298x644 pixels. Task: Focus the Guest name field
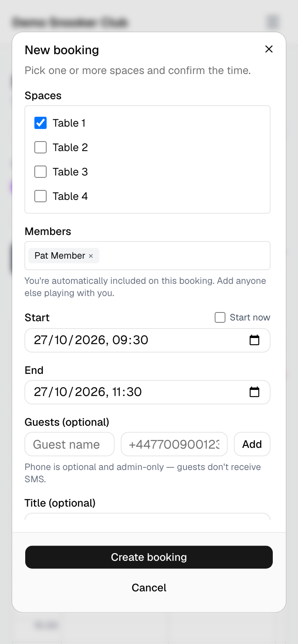click(x=70, y=444)
